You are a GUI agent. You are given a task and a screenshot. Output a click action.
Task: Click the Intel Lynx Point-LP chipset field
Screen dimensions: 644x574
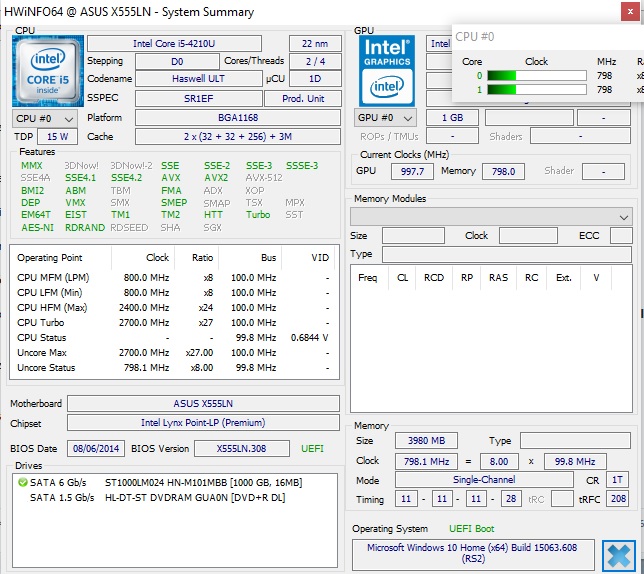click(x=203, y=423)
